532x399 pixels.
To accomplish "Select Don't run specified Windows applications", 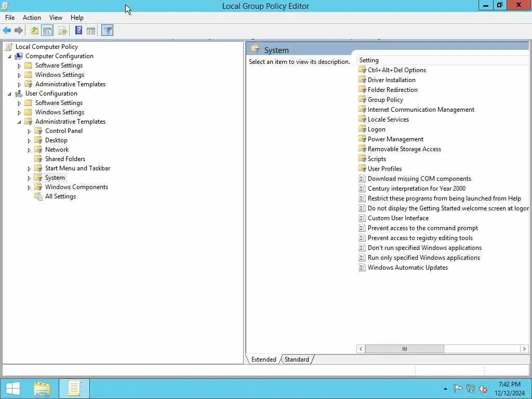I will click(425, 248).
